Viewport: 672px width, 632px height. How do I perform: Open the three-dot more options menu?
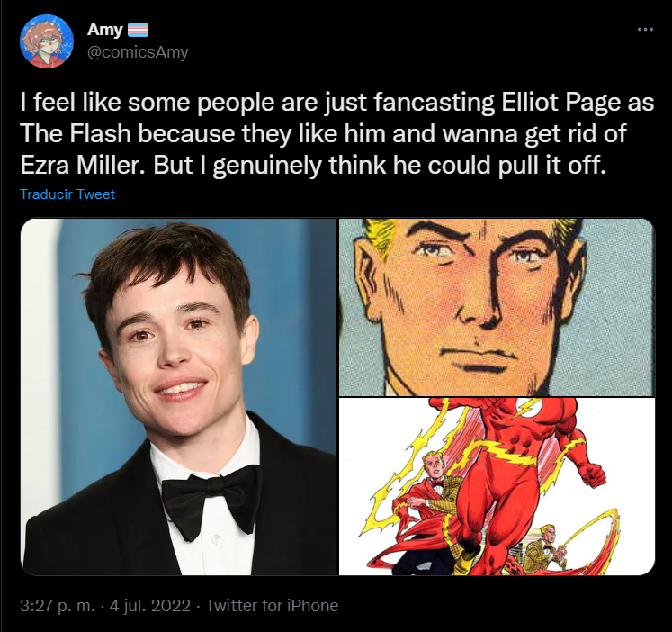(645, 30)
